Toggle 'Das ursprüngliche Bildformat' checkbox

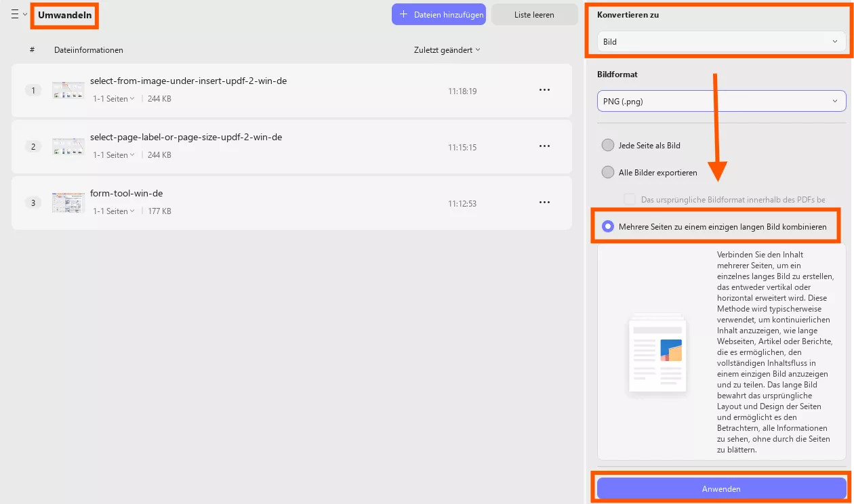tap(630, 199)
